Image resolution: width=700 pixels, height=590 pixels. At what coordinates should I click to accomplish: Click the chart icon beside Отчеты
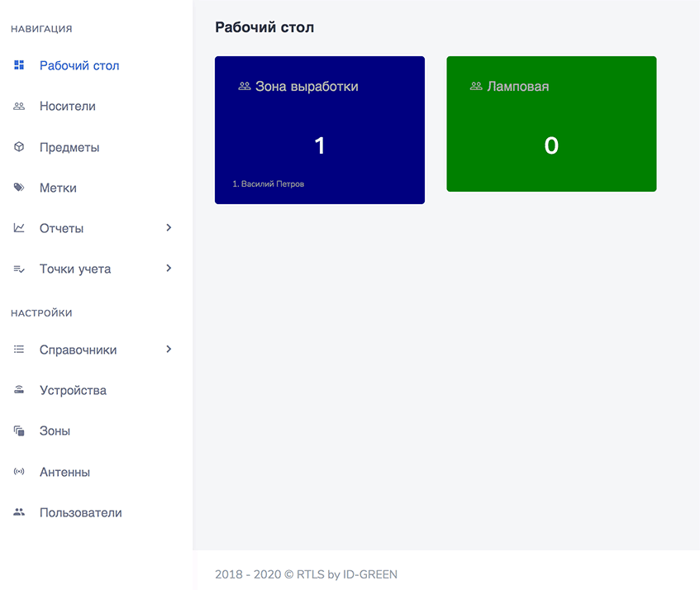19,228
